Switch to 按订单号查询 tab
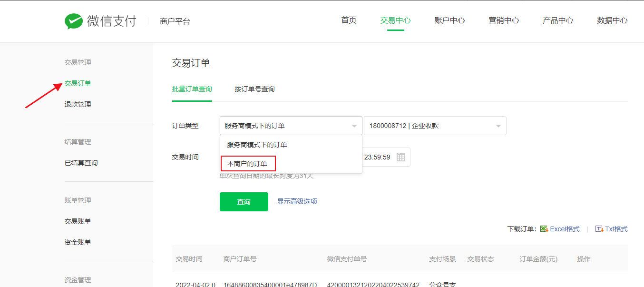Viewport: 644px width, 287px height. pos(254,89)
